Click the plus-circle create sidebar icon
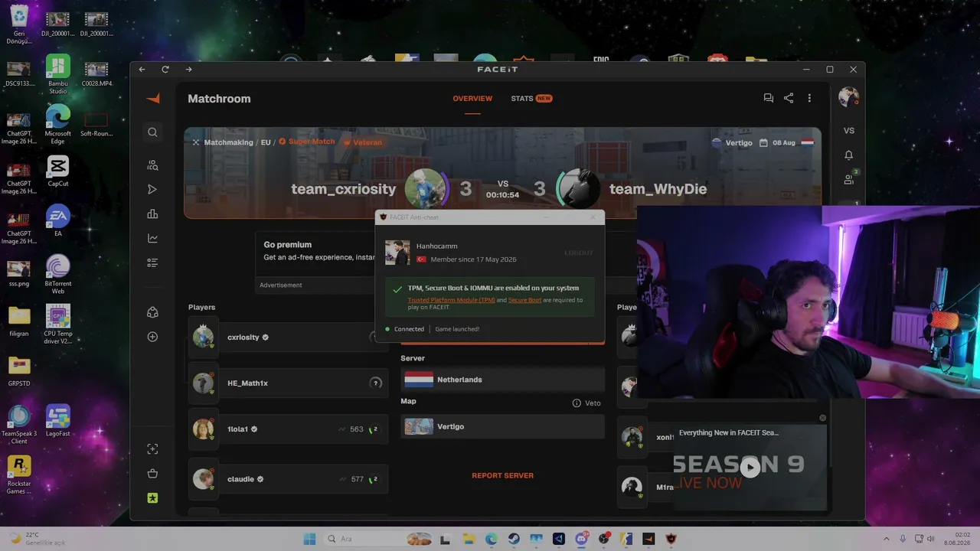Screen dimensions: 980x551 [x=152, y=337]
